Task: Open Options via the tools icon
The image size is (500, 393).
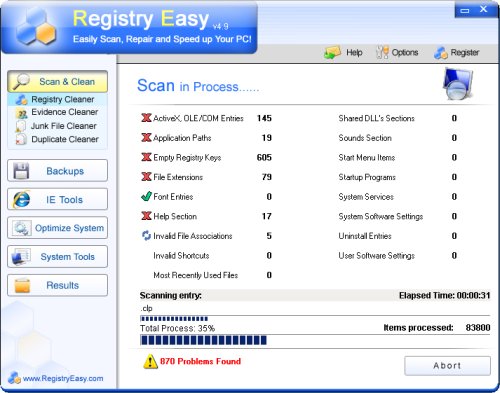Action: point(382,52)
